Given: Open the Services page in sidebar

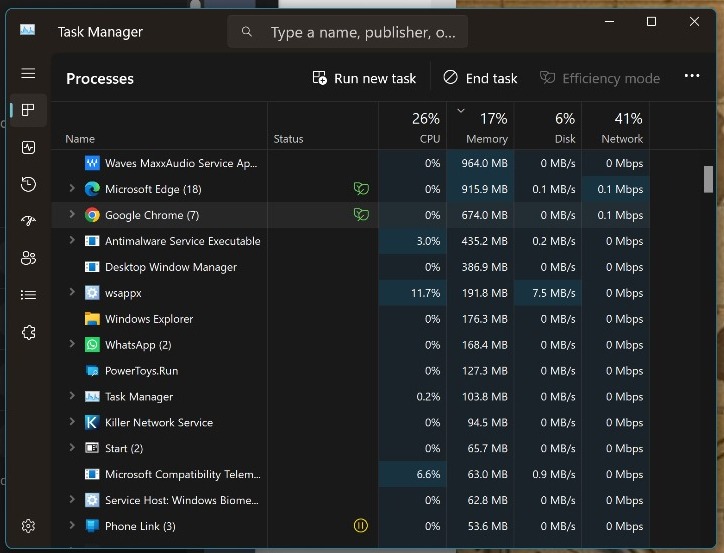Looking at the screenshot, I should [x=28, y=332].
